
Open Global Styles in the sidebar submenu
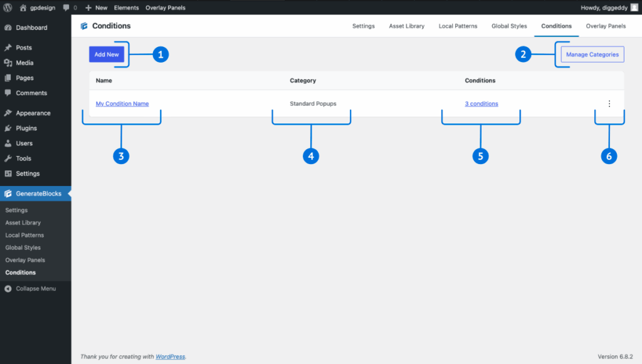[x=23, y=247]
